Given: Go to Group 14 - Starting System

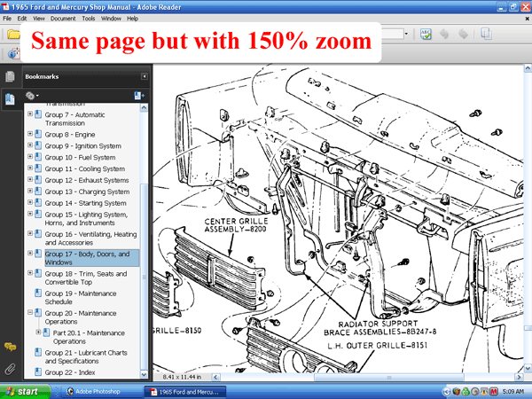Looking at the screenshot, I should tap(85, 203).
